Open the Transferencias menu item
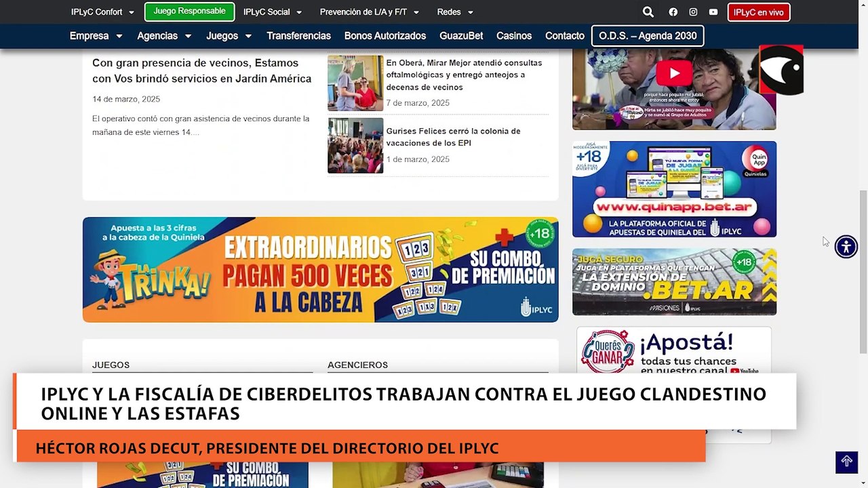Viewport: 868px width, 488px height. pos(298,36)
